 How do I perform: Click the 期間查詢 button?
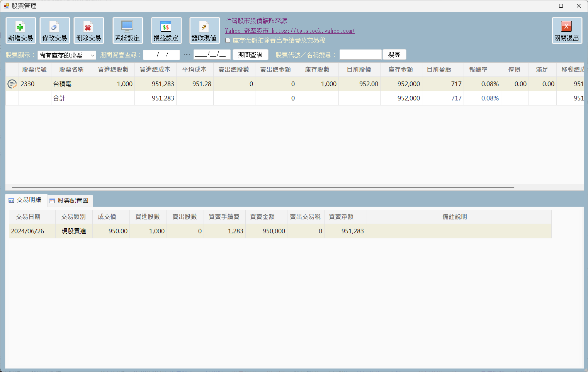pos(250,55)
